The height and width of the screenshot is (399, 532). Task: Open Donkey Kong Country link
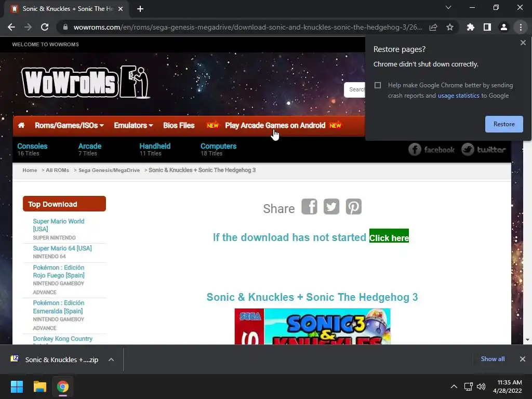[x=62, y=339]
